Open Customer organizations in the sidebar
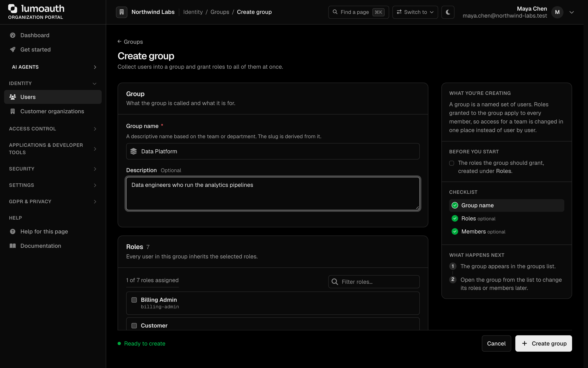The height and width of the screenshot is (368, 588). (x=53, y=111)
